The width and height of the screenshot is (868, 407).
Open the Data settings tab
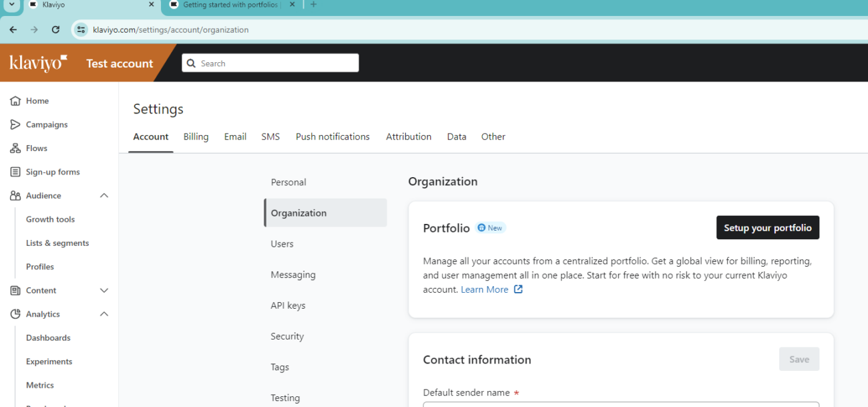coord(457,136)
